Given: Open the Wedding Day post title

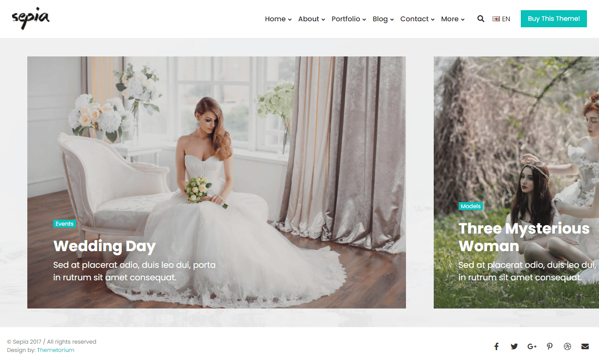Looking at the screenshot, I should tap(105, 246).
